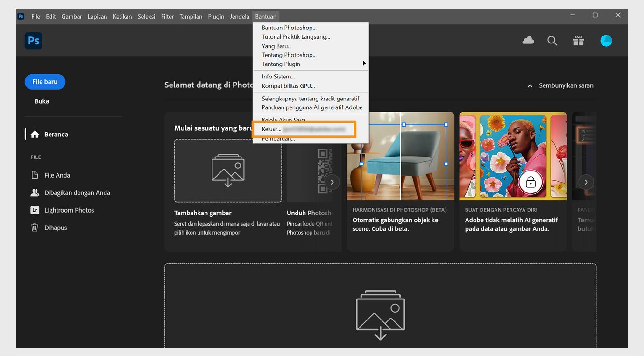Open the search icon
The image size is (644, 356).
click(552, 41)
